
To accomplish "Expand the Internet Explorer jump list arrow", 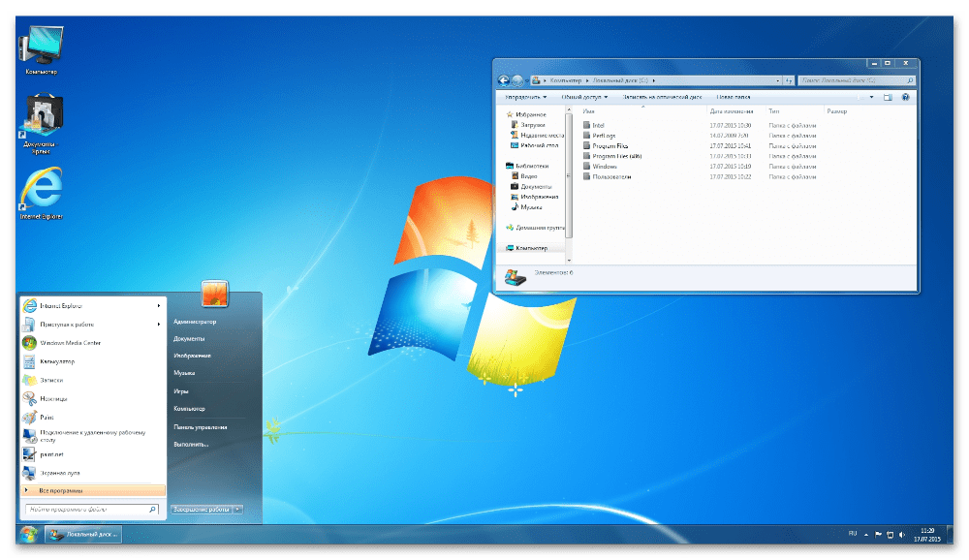I will coord(159,305).
